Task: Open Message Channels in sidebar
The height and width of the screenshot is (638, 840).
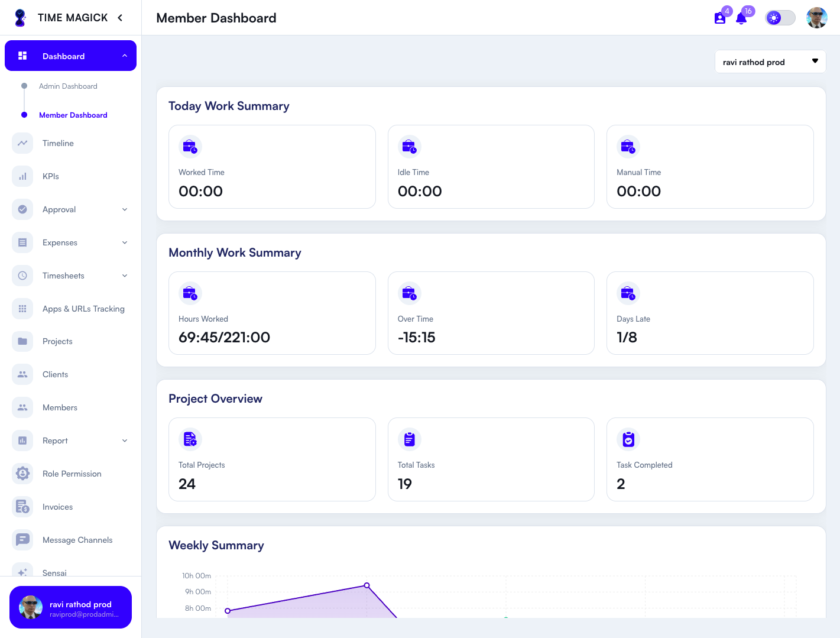Action: click(x=77, y=540)
